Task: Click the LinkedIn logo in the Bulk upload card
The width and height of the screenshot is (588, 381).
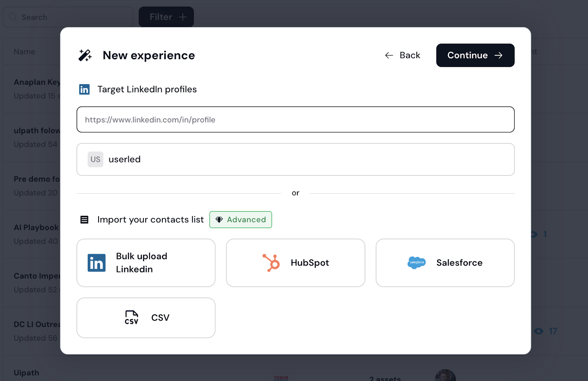Action: click(x=97, y=263)
